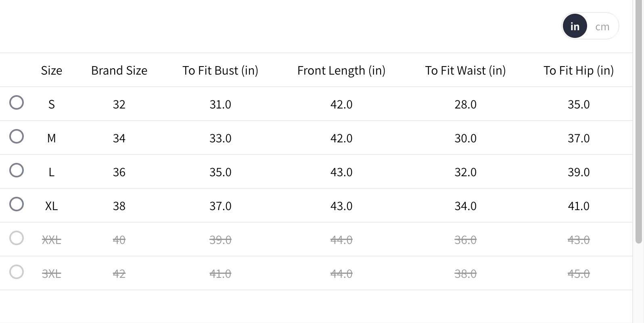The width and height of the screenshot is (644, 323).
Task: Click the To Fit Hip column header
Action: coord(579,71)
